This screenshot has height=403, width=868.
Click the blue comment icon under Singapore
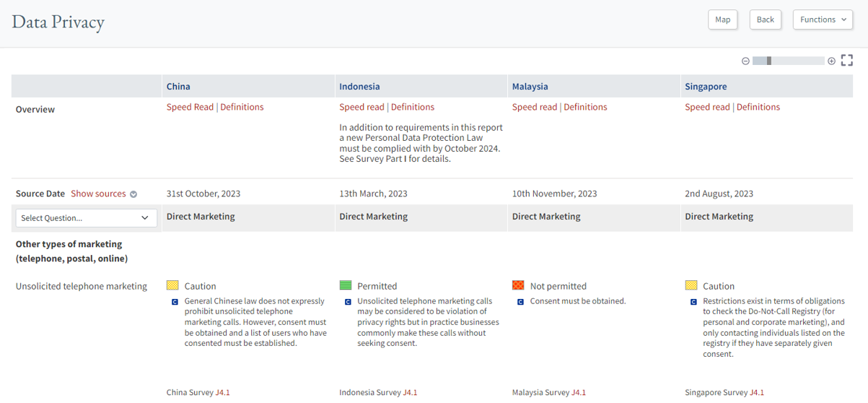coord(693,302)
